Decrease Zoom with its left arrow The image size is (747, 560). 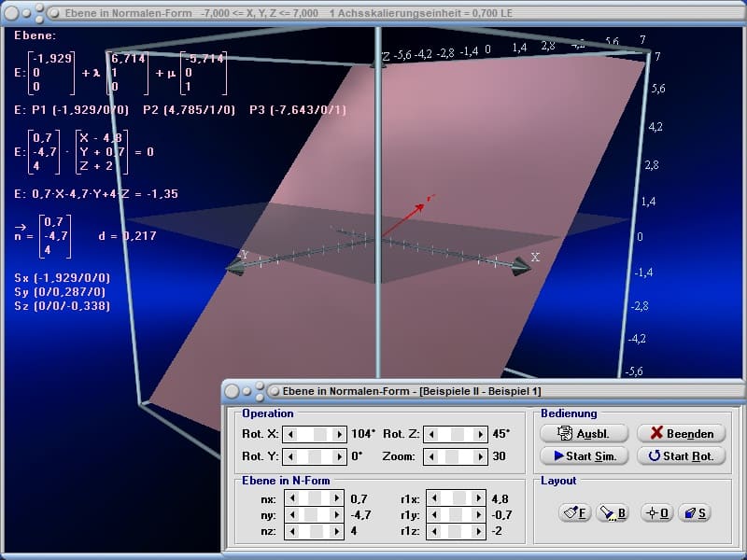pos(431,456)
